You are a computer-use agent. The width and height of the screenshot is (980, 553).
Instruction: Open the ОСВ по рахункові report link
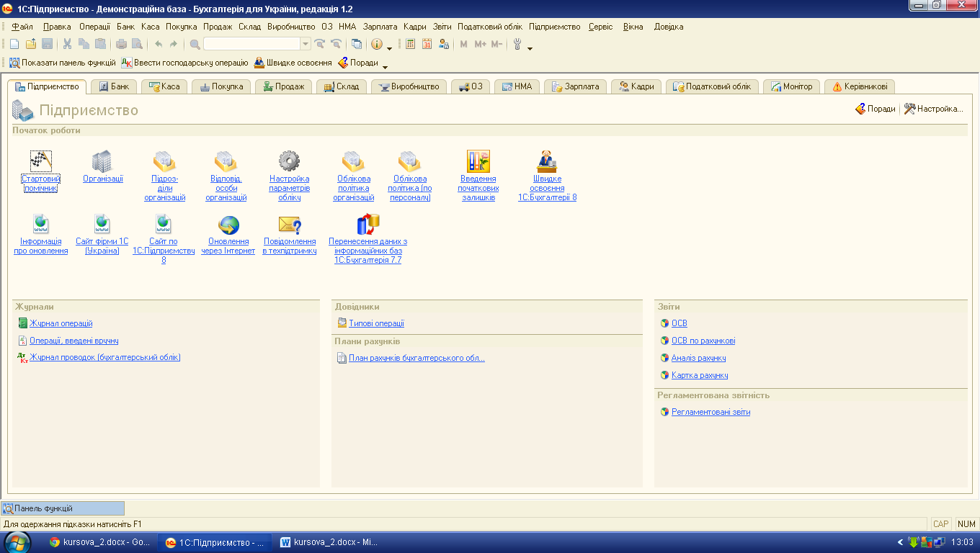click(703, 341)
